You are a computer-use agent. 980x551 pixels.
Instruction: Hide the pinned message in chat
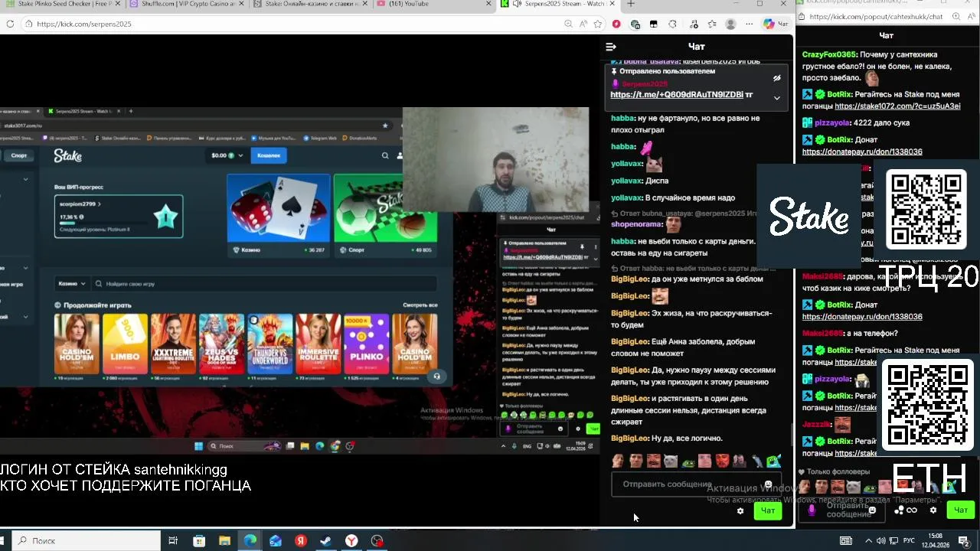(776, 78)
